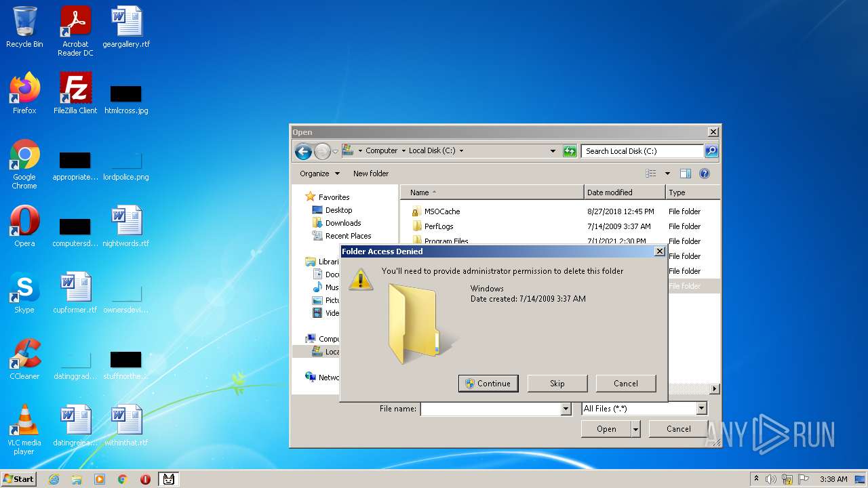Open datingrelea... rtf desktop document
The height and width of the screenshot is (488, 868).
(75, 426)
